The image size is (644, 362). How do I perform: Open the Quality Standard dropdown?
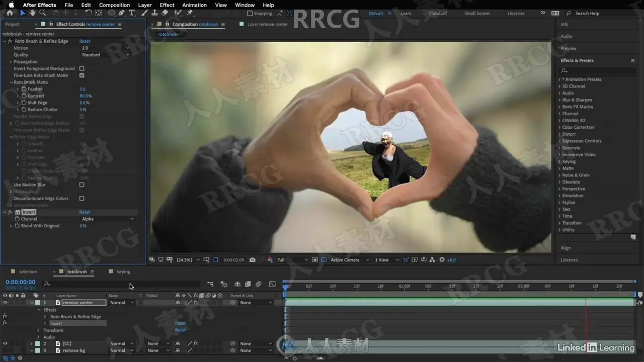tap(106, 55)
